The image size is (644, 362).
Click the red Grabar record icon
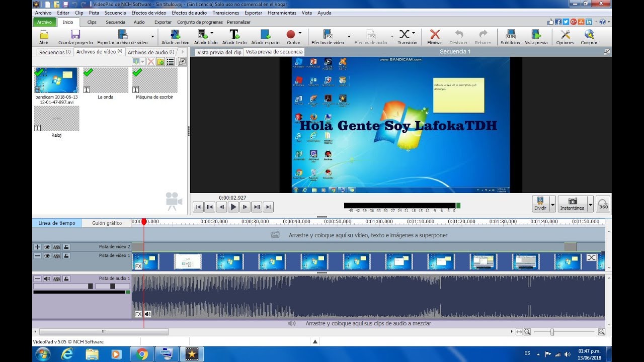291,34
